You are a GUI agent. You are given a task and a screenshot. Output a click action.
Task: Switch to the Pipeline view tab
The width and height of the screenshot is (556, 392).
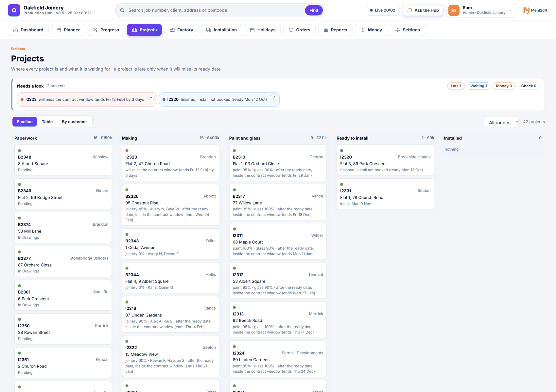coord(25,122)
